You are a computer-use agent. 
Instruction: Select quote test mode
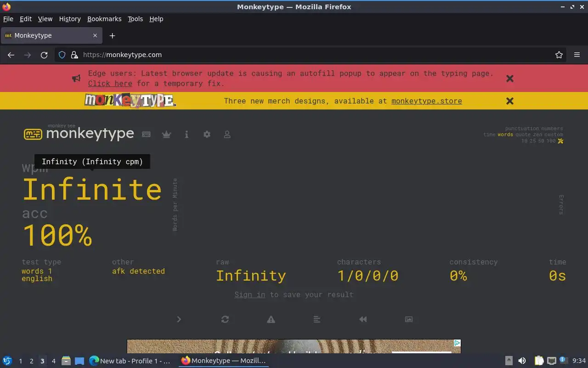(x=523, y=135)
